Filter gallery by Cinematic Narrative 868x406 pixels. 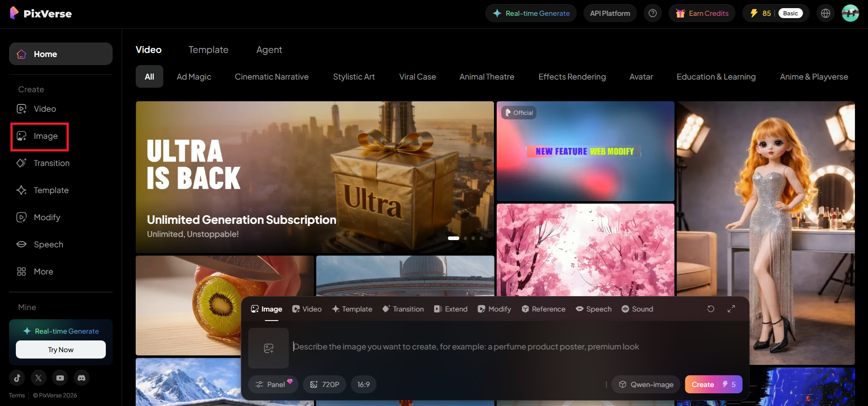click(x=271, y=77)
